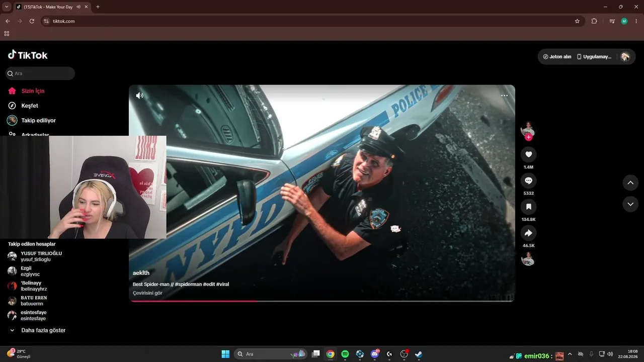Open Chrome media controls

pos(612,21)
